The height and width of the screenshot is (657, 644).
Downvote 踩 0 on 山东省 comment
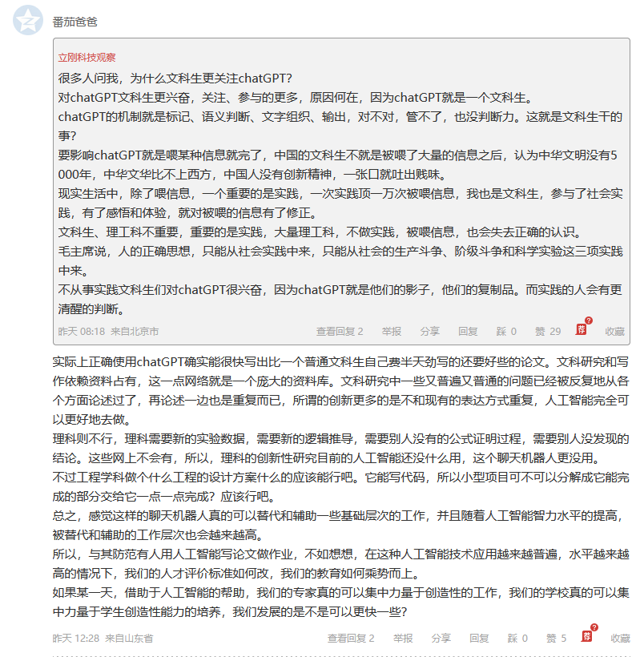tap(517, 638)
